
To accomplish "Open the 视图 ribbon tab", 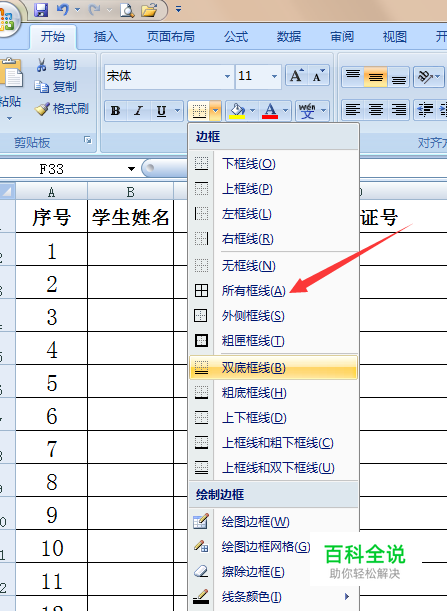I will coord(395,37).
